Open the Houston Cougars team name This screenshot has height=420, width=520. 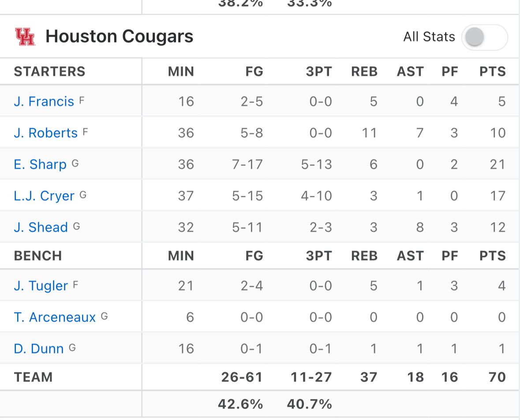click(120, 37)
